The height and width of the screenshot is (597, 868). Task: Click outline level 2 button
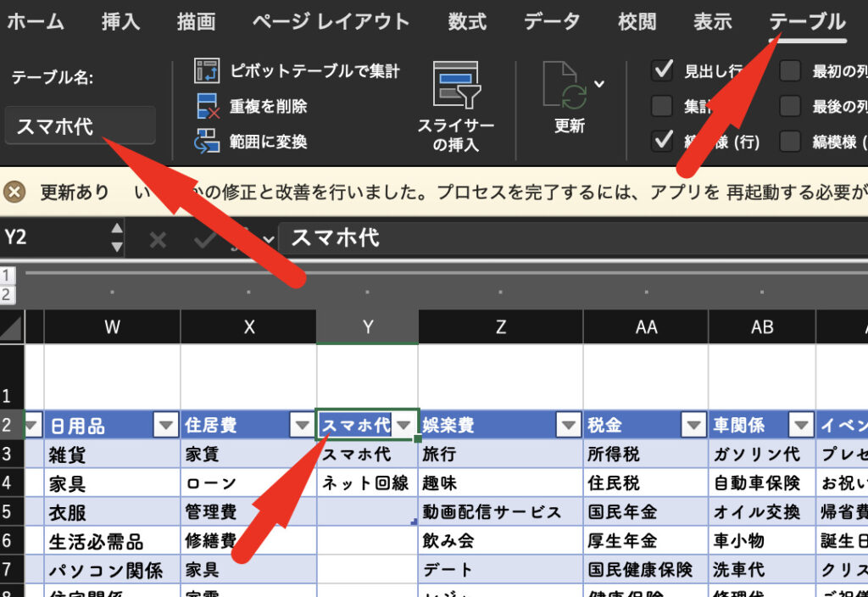coord(8,294)
